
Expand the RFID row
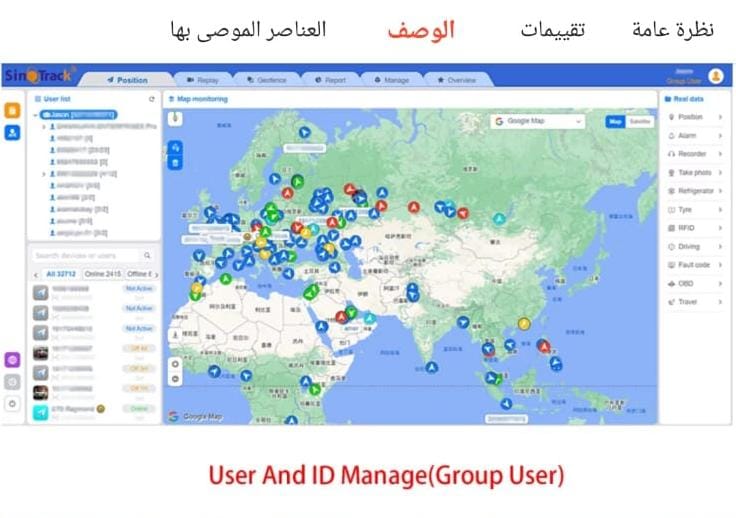(695, 228)
